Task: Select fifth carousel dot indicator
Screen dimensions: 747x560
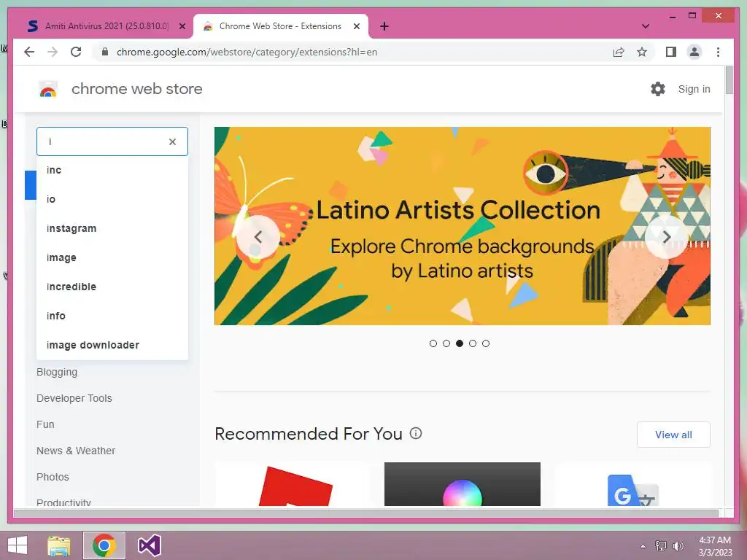Action: [485, 343]
